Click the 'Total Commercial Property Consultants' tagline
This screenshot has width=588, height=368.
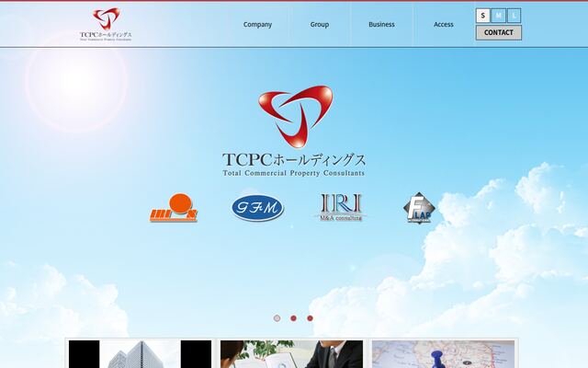pyautogui.click(x=294, y=173)
